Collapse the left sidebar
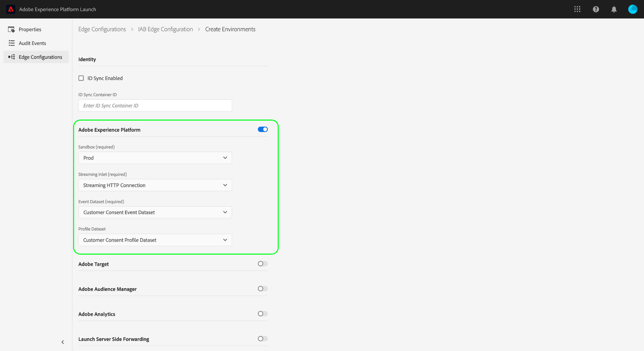644x351 pixels. click(63, 342)
